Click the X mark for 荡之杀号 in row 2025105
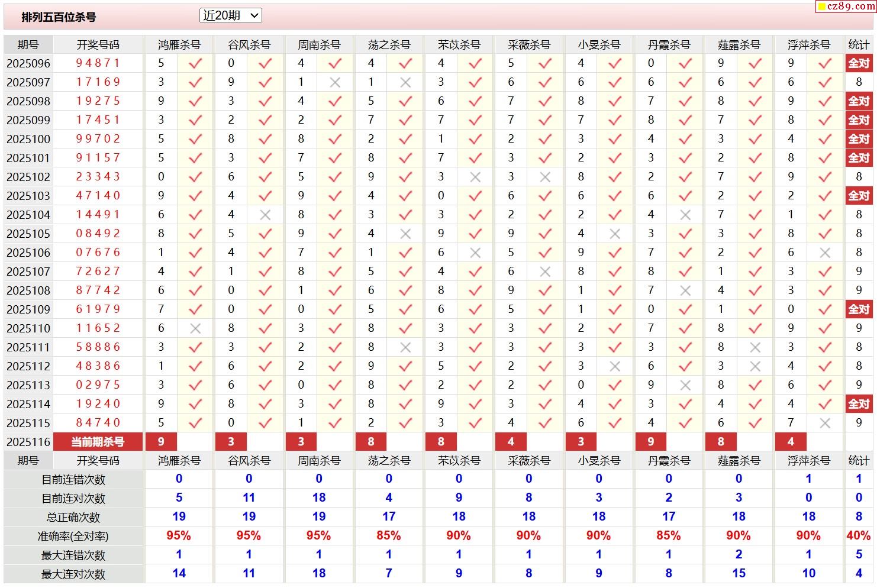This screenshot has height=588, width=877. tap(405, 234)
